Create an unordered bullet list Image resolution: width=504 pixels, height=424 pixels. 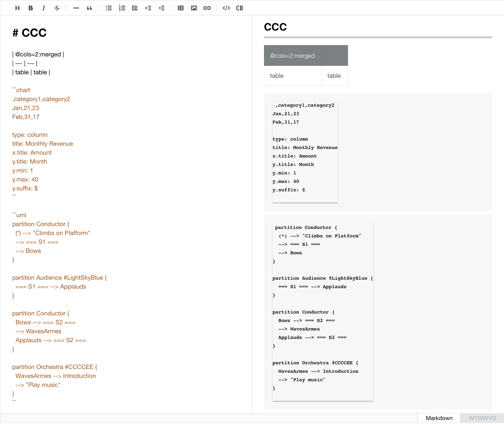pos(108,8)
